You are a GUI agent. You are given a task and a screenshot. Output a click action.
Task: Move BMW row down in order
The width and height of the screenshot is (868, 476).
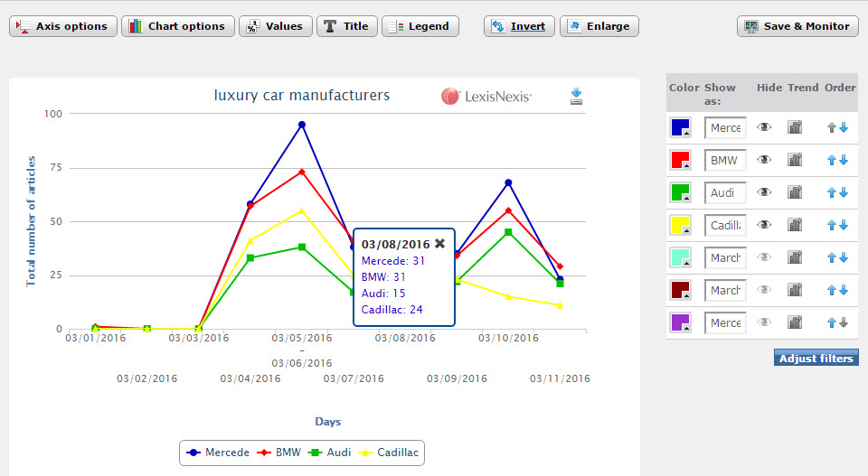click(x=844, y=161)
